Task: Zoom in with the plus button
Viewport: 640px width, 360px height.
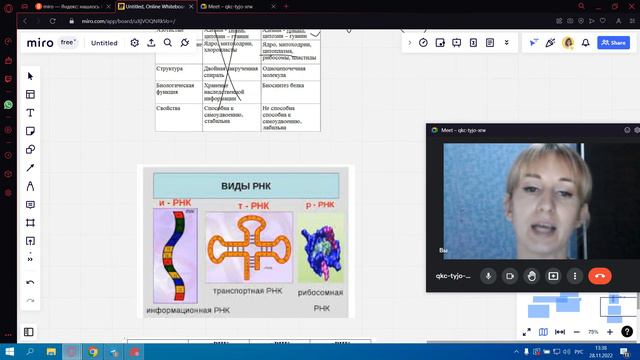Action: pyautogui.click(x=610, y=332)
